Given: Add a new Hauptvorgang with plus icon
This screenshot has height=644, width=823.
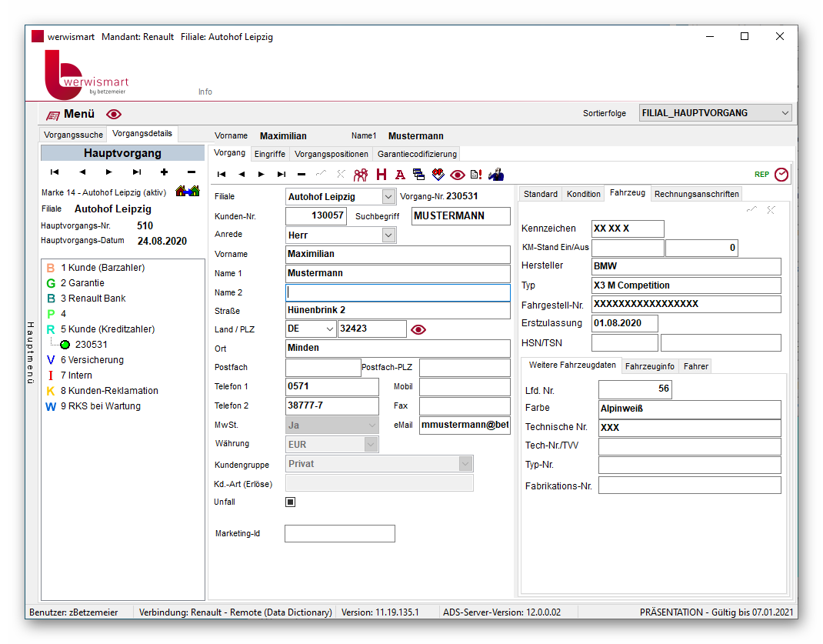Looking at the screenshot, I should pyautogui.click(x=165, y=172).
